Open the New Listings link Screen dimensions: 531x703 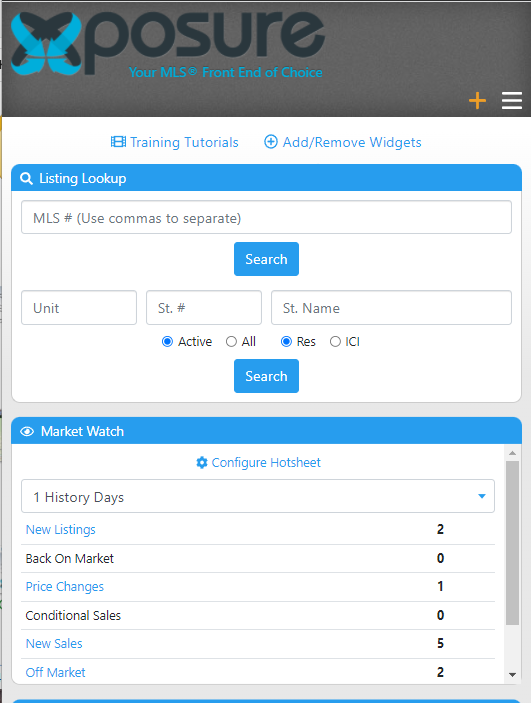click(x=61, y=529)
